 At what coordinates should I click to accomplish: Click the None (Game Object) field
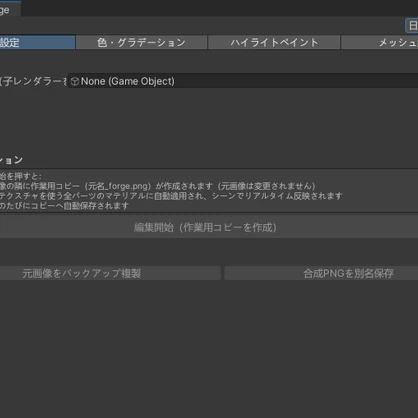(x=243, y=81)
